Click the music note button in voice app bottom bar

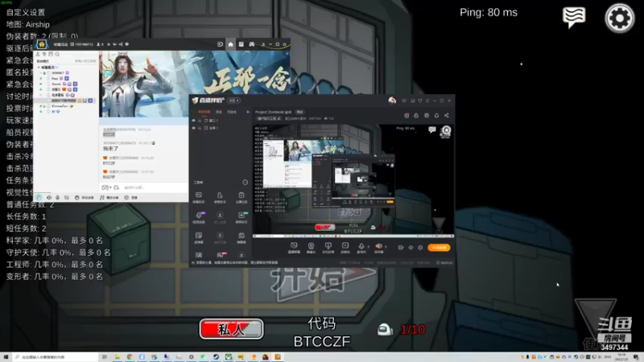(x=109, y=197)
